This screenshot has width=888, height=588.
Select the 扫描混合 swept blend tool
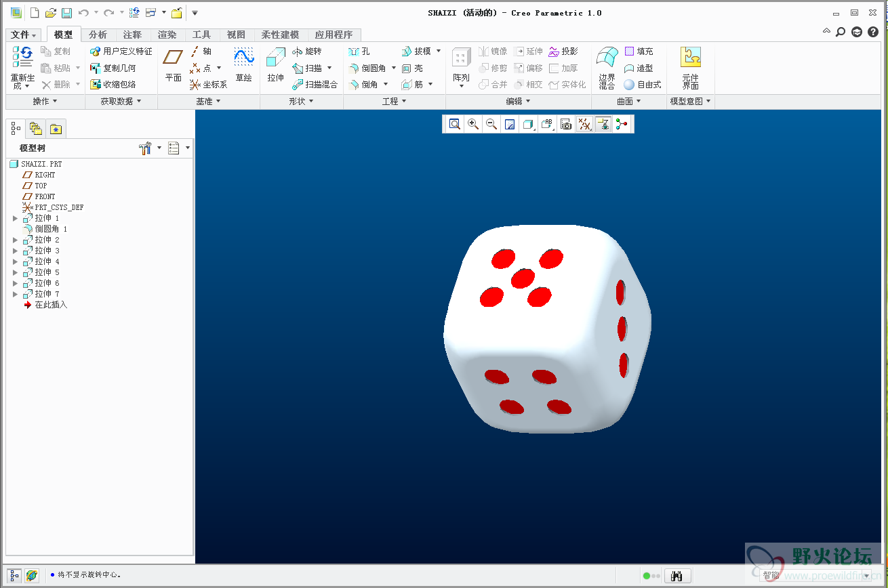coord(315,85)
